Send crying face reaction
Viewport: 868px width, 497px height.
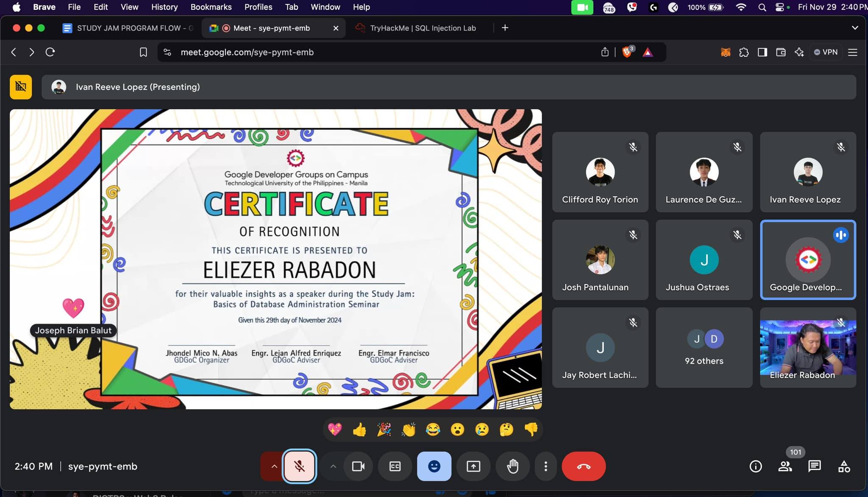(482, 430)
